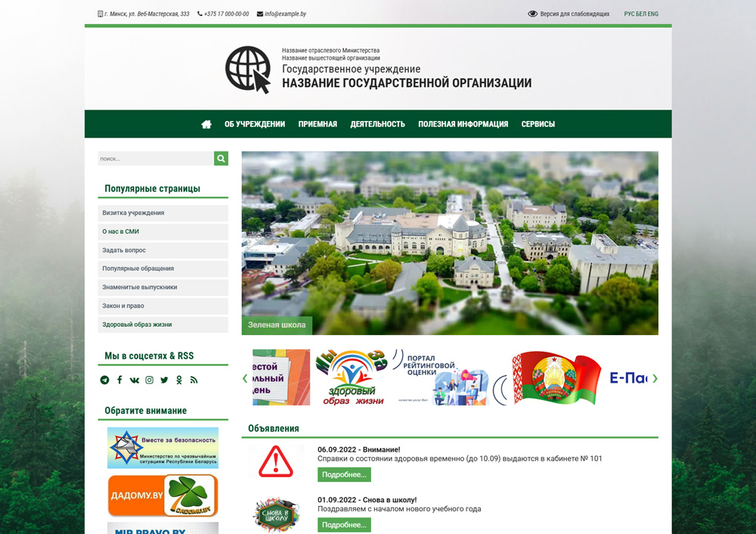Switch site language to БЕЛ

pyautogui.click(x=642, y=14)
